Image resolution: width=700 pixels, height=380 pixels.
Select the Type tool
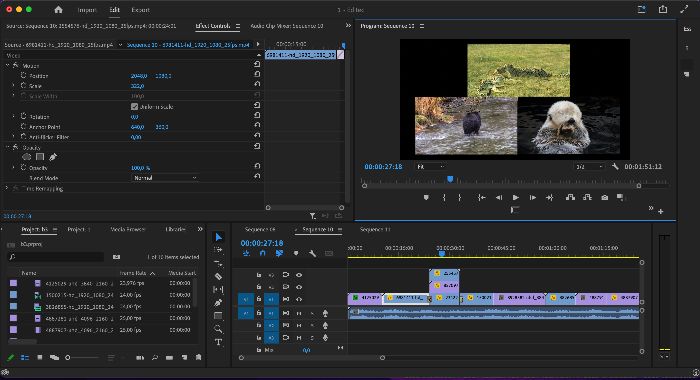click(218, 342)
